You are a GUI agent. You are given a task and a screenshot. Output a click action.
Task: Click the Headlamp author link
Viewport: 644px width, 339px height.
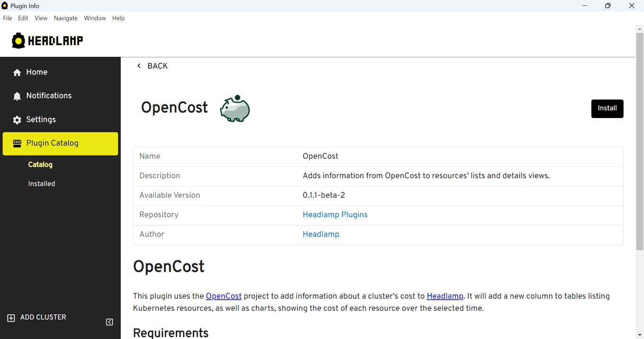click(x=321, y=234)
